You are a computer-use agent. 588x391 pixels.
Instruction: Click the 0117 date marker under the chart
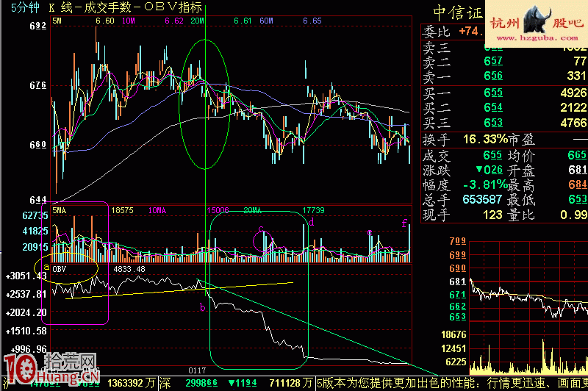click(x=197, y=370)
